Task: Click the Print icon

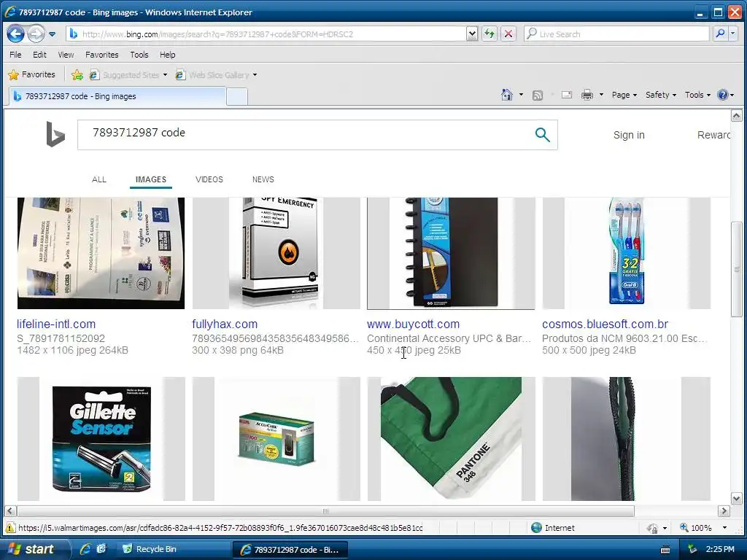Action: [x=587, y=95]
